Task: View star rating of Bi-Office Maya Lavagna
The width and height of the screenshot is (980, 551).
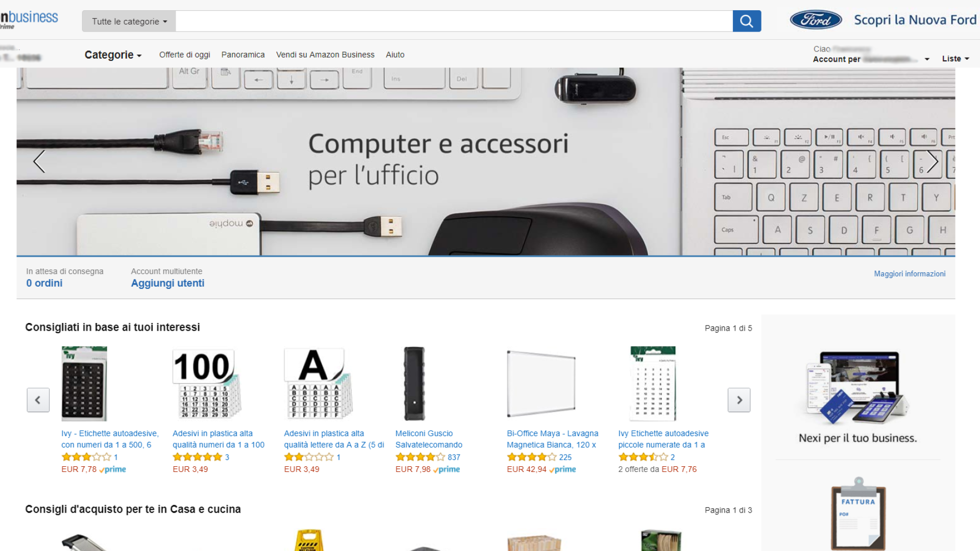Action: tap(531, 457)
